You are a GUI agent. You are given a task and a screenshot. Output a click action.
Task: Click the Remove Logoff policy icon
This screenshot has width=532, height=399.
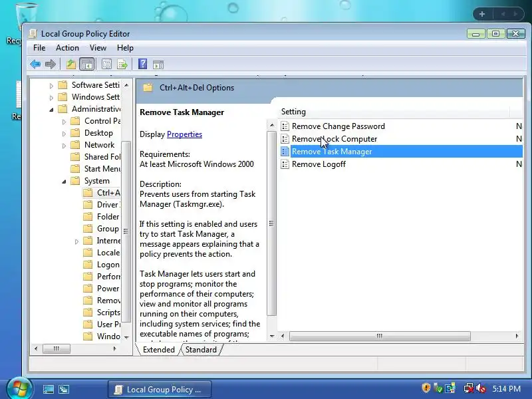285,164
